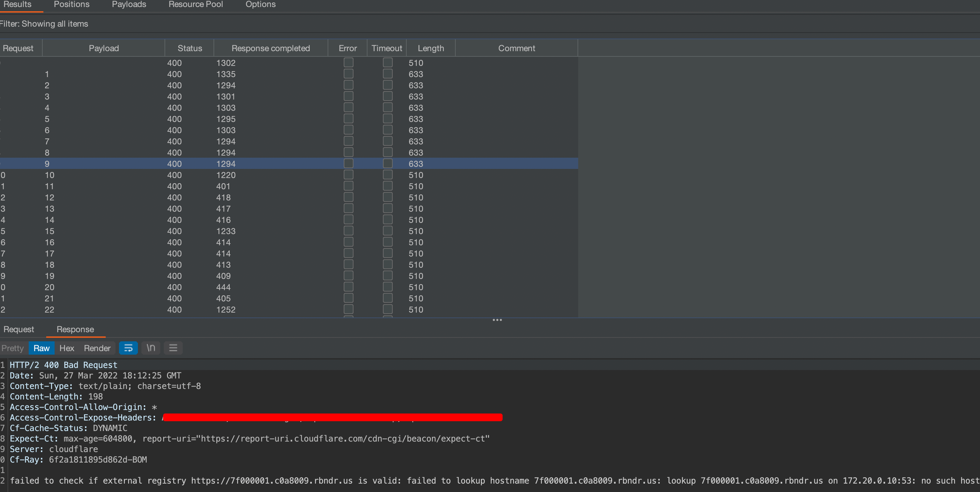This screenshot has height=492, width=980.
Task: Toggle show non-printable characters \n icon
Action: coord(150,348)
